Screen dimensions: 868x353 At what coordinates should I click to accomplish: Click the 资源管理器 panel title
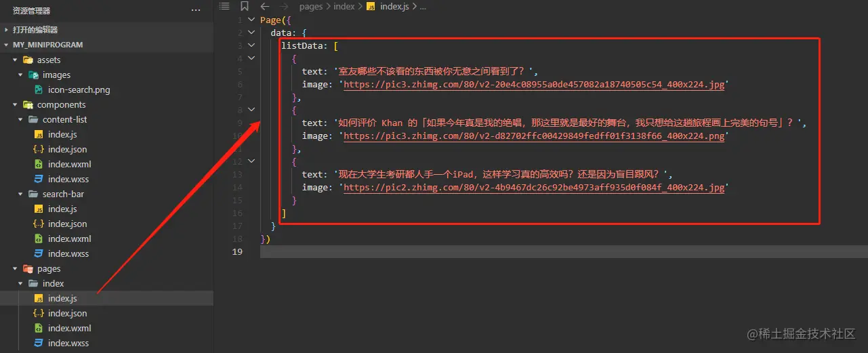(x=31, y=10)
